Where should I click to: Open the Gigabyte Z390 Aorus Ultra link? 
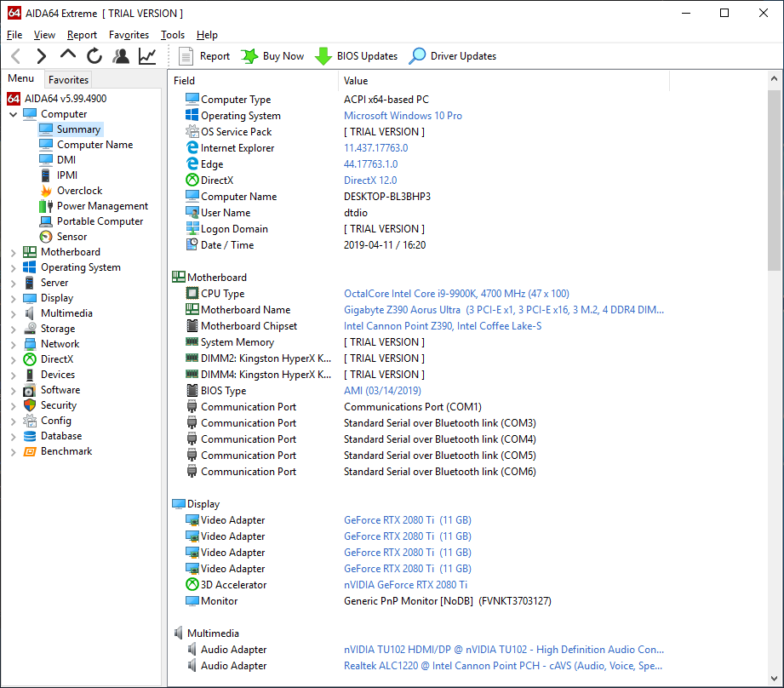point(504,309)
